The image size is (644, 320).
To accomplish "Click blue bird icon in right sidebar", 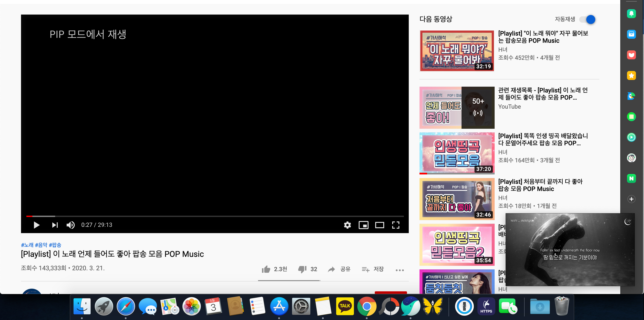I will (x=631, y=96).
